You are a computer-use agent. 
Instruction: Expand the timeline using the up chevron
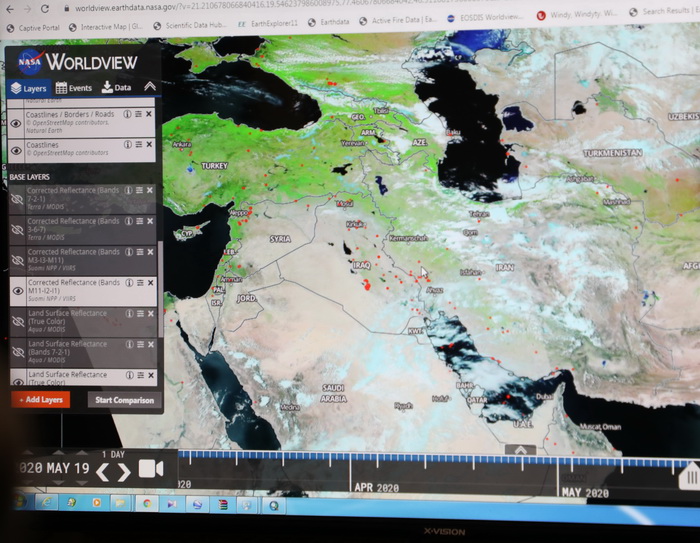pyautogui.click(x=519, y=449)
